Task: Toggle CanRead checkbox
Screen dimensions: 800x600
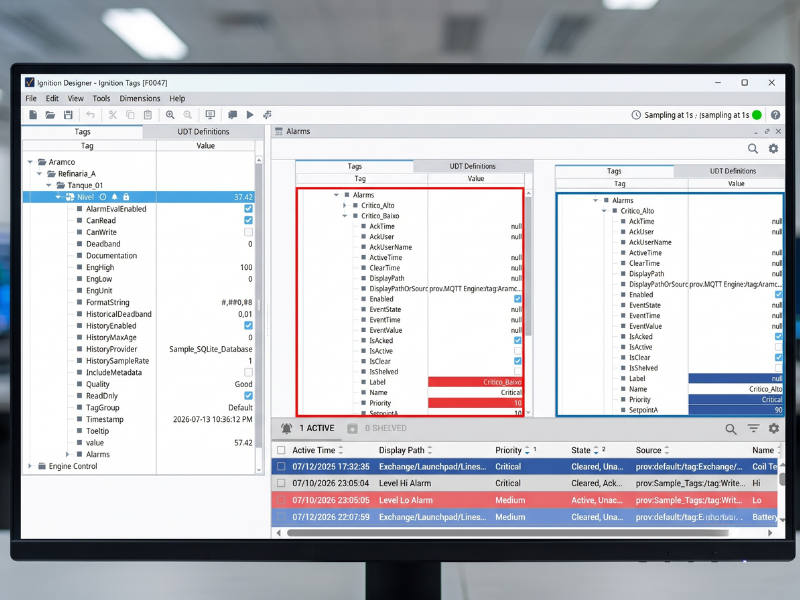Action: point(248,220)
